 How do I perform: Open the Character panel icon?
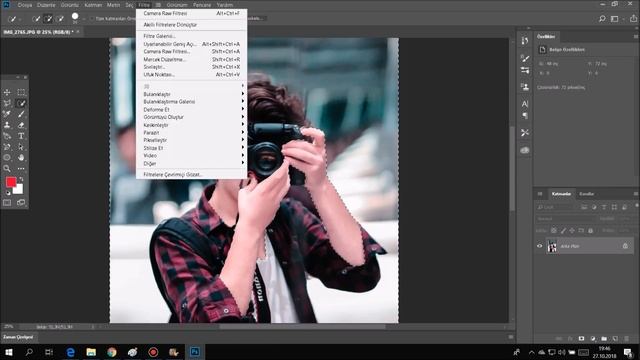click(x=525, y=104)
